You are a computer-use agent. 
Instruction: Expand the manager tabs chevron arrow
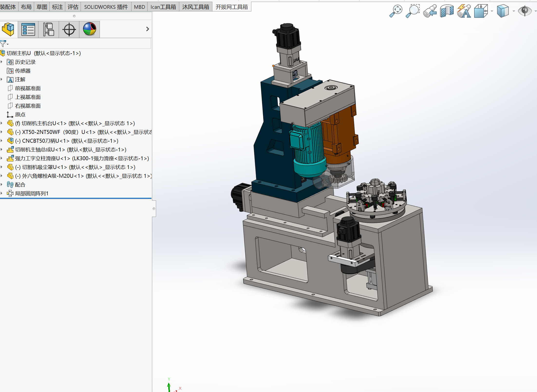pos(147,29)
